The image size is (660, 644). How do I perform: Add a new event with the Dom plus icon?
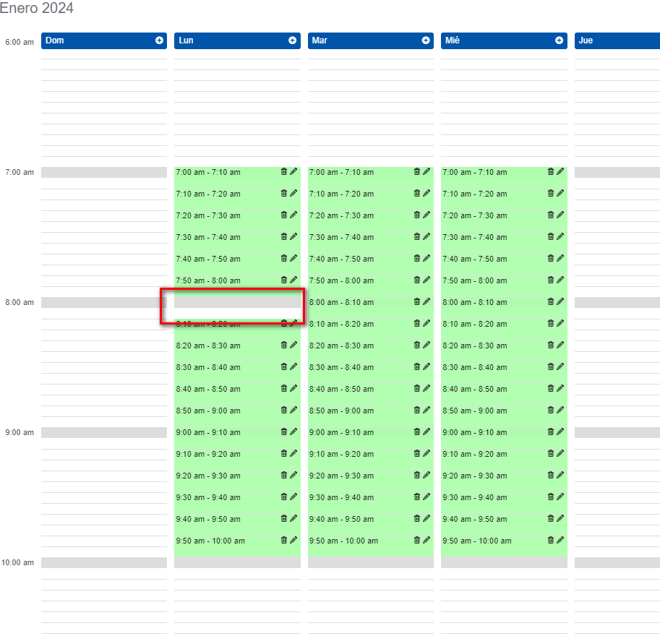(x=158, y=40)
